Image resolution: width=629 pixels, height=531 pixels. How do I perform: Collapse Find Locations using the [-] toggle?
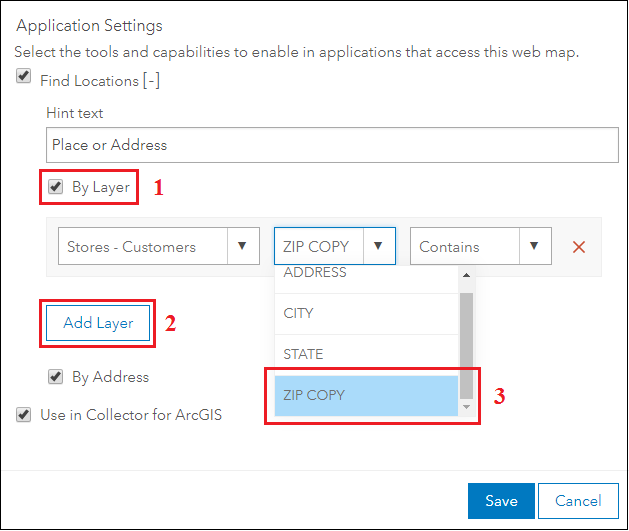click(151, 80)
